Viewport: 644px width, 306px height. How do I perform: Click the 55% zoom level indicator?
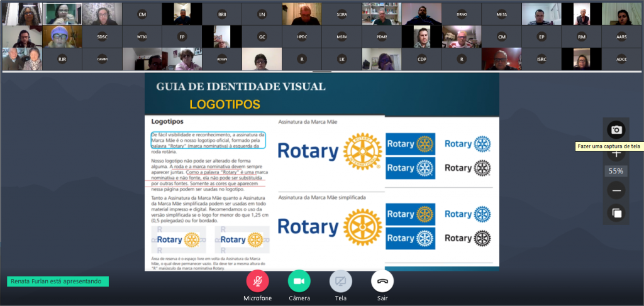(x=616, y=171)
